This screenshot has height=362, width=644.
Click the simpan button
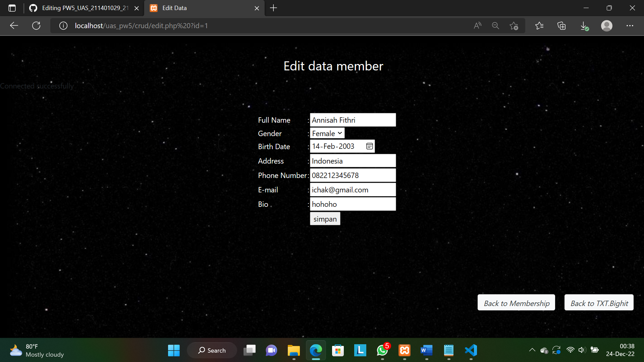(325, 219)
